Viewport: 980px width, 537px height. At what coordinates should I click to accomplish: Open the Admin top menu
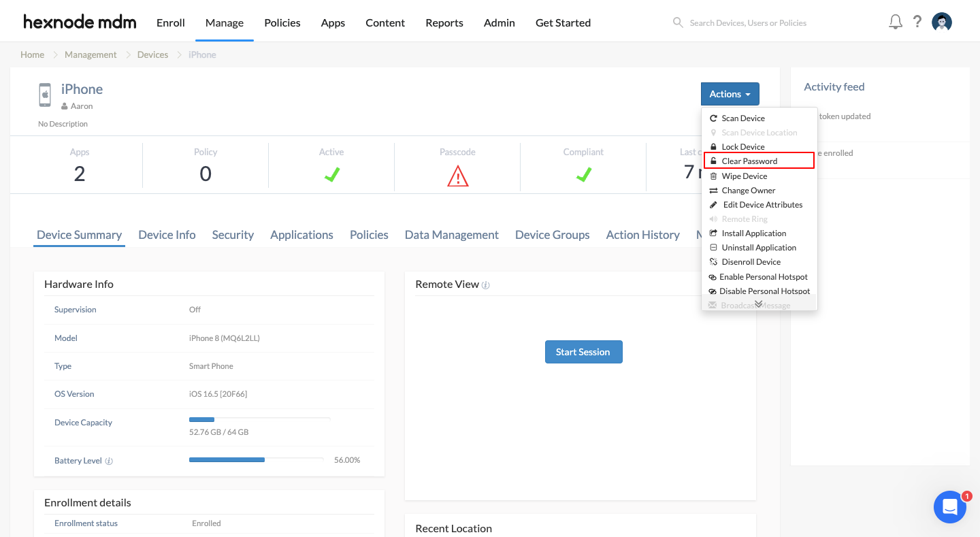pyautogui.click(x=500, y=22)
